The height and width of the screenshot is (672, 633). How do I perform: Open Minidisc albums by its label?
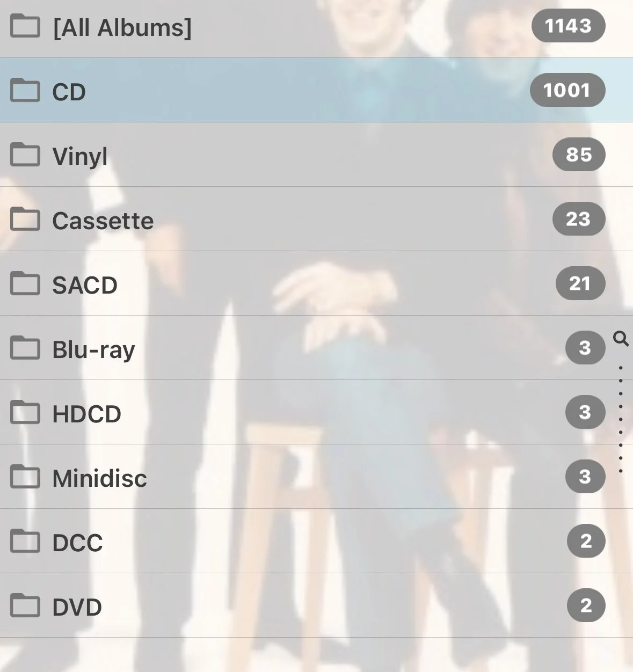99,478
